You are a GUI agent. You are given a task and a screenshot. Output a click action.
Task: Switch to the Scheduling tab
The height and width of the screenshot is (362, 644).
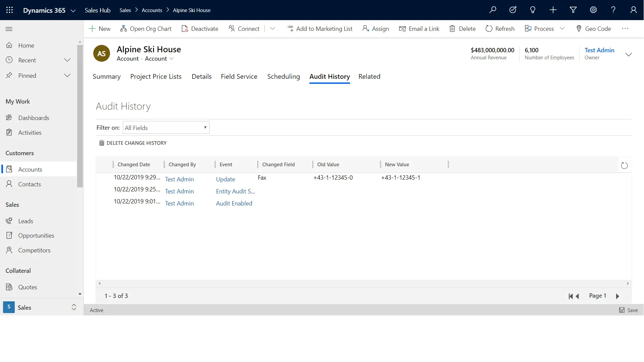tap(283, 76)
